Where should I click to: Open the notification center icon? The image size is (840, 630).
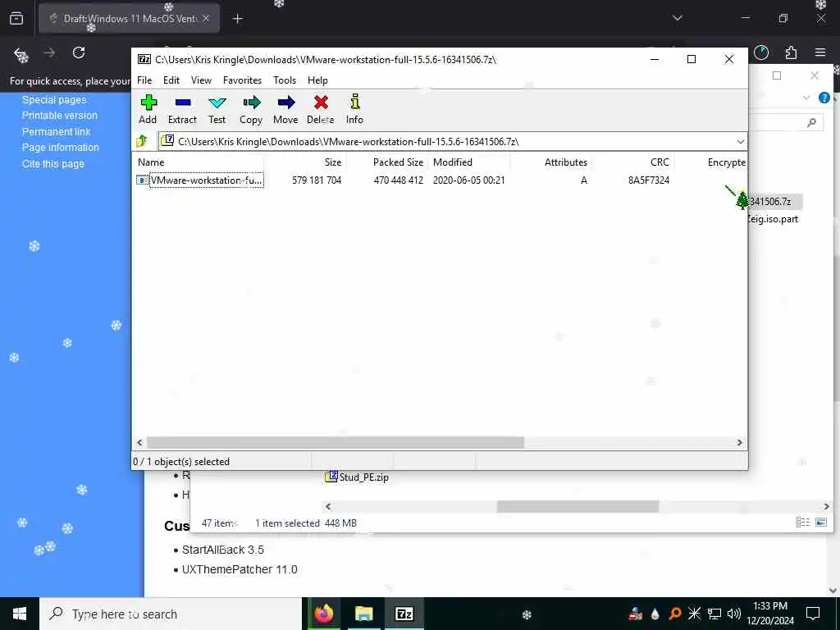click(813, 614)
